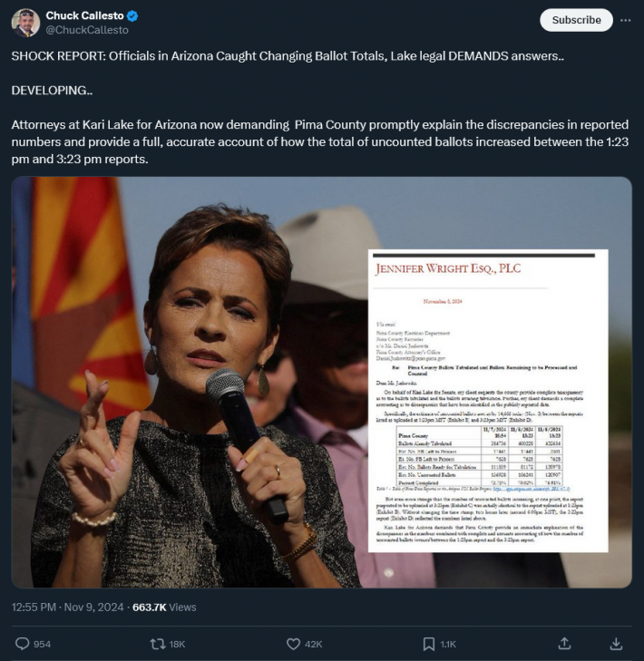Viewport: 644px width, 661px height.
Task: Click the 1.1K bookmarks count
Action: pos(448,644)
